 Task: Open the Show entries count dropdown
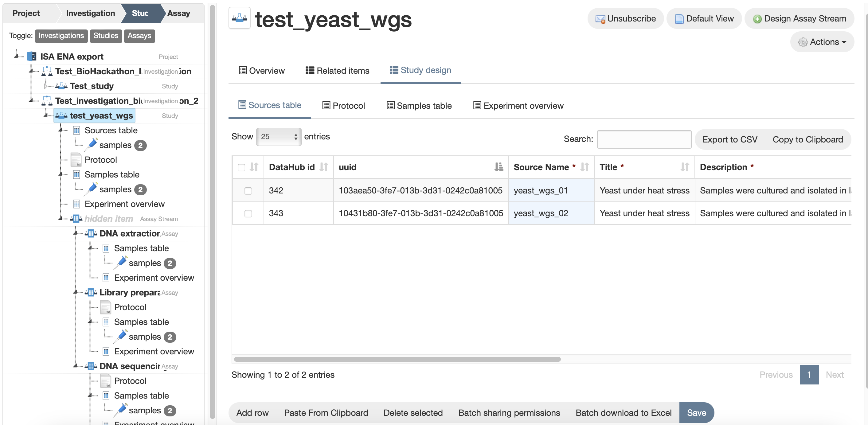coord(279,137)
